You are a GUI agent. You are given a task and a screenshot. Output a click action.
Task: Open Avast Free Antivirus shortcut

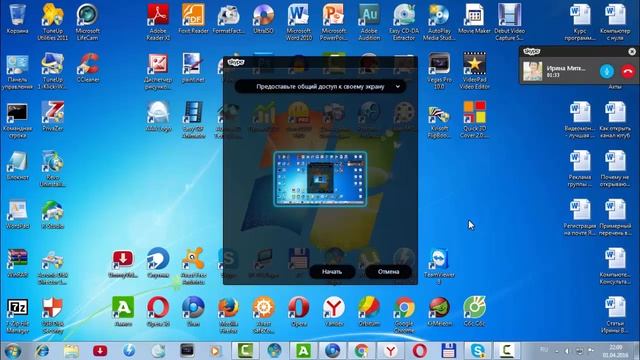[193, 266]
